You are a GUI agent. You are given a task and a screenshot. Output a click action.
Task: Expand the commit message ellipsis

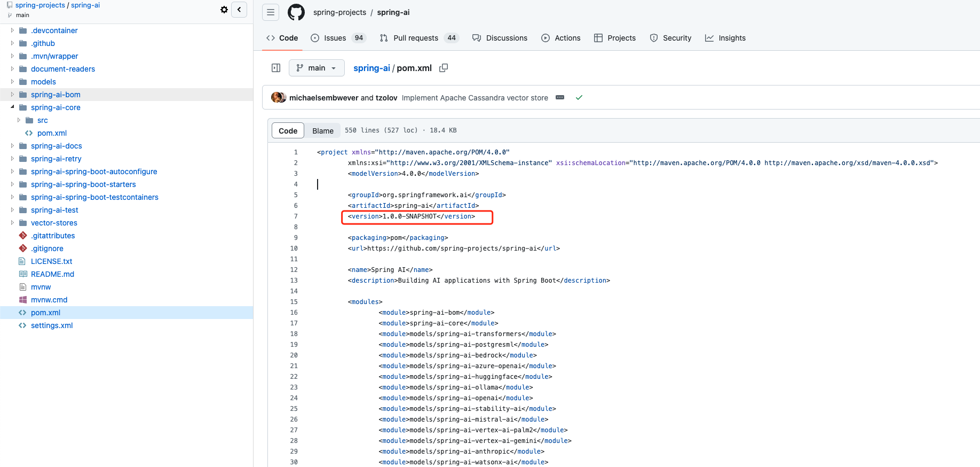pos(560,97)
